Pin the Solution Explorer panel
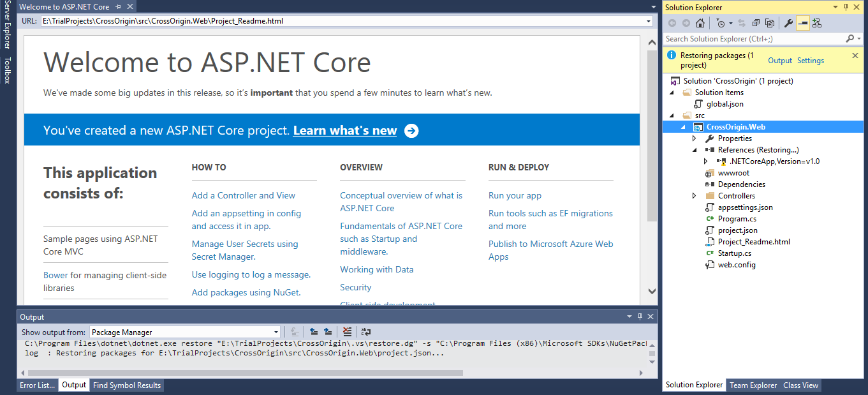Image resolution: width=868 pixels, height=395 pixels. [846, 7]
